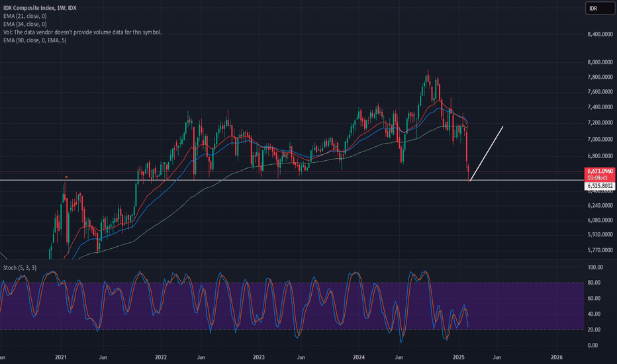Click the red current price label 6,623.0960
The height and width of the screenshot is (364, 617).
pos(600,171)
